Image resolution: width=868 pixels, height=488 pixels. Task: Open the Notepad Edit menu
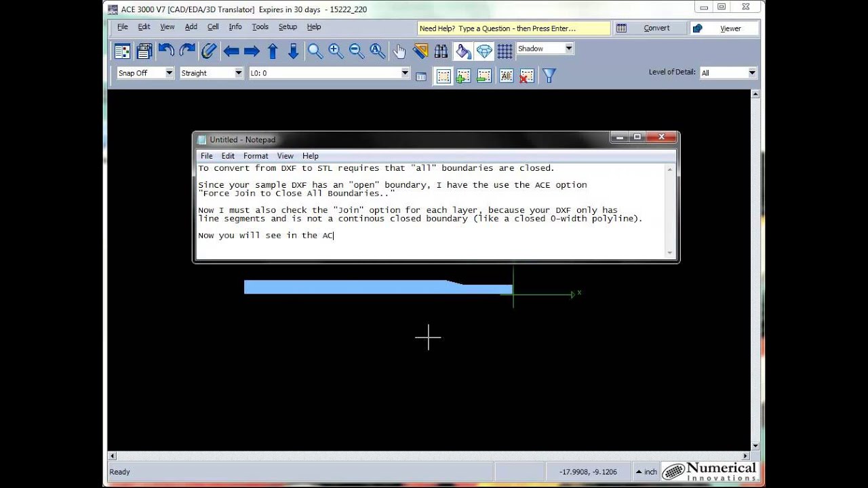228,156
